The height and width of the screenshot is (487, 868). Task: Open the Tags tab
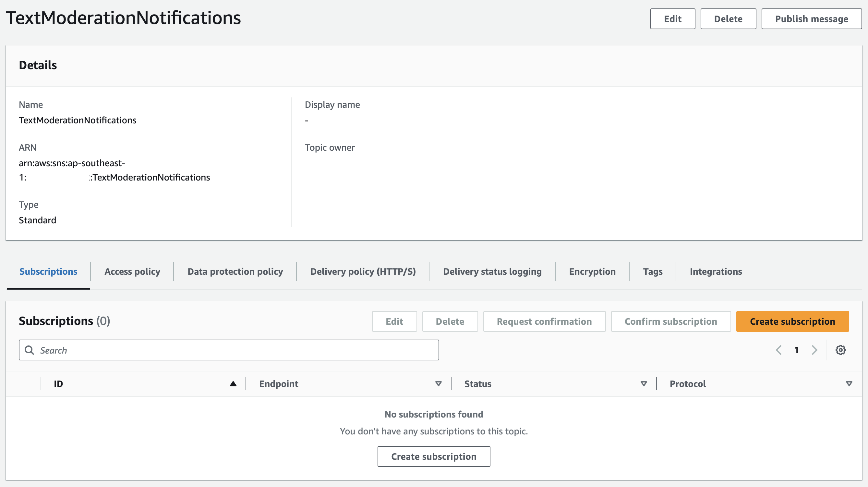pyautogui.click(x=652, y=271)
